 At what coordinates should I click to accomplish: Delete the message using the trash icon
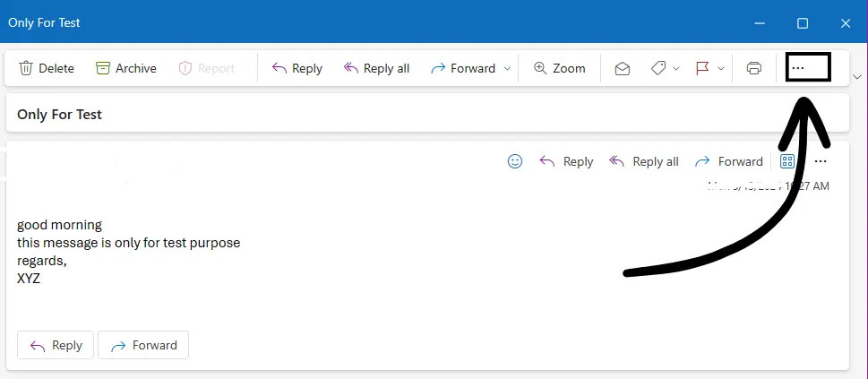coord(47,68)
